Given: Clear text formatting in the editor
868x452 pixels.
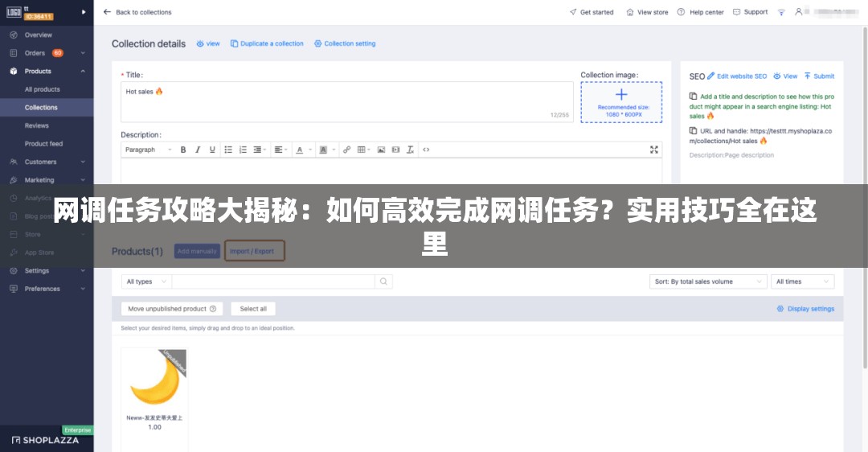Looking at the screenshot, I should pos(410,150).
